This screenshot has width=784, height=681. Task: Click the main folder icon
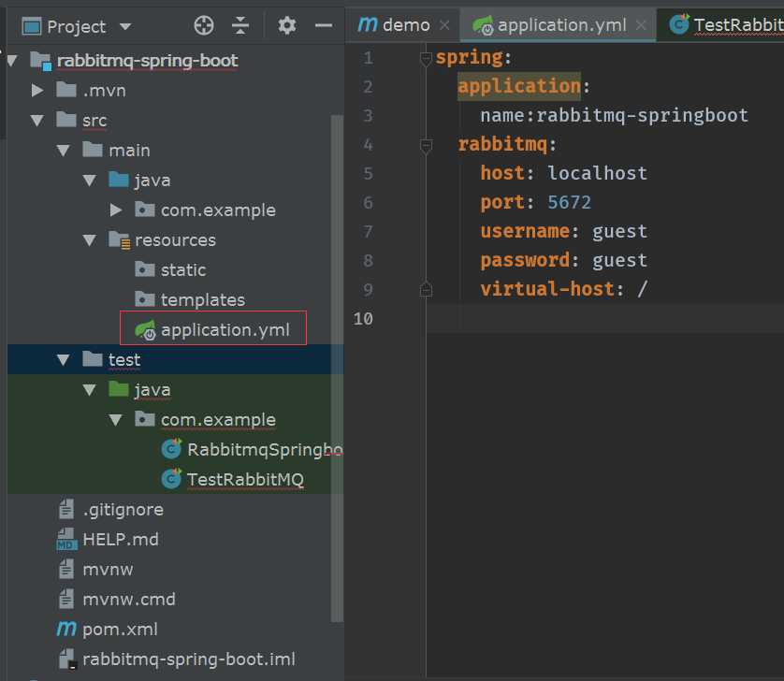click(93, 150)
